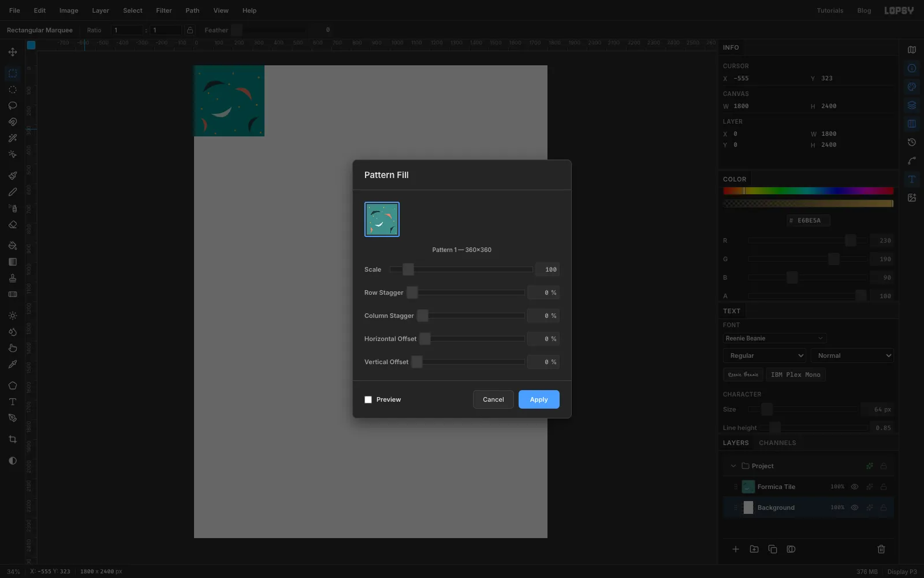The image size is (924, 578).
Task: Open the Blog link
Action: point(864,10)
